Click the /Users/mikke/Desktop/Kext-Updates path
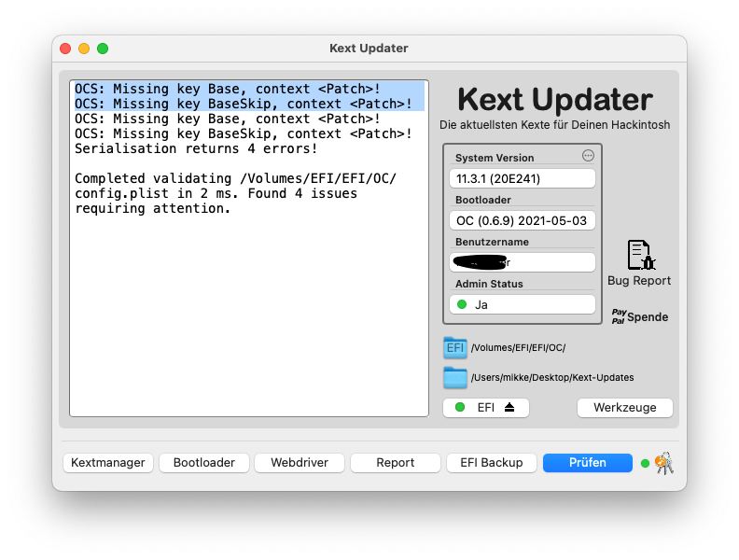 pos(552,378)
